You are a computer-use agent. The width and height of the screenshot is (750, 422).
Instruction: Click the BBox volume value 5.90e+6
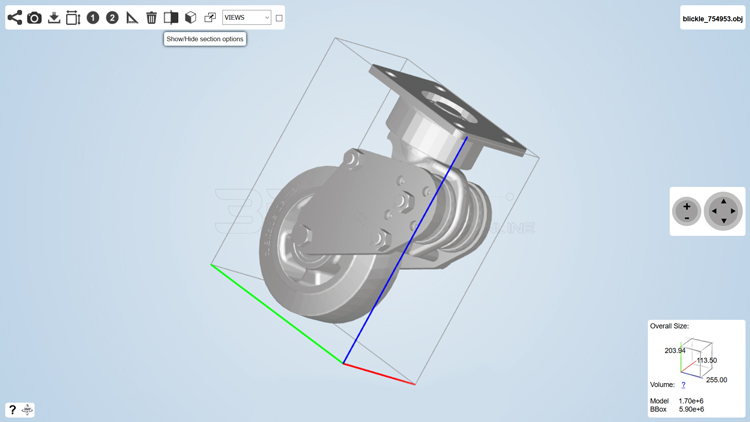[691, 410]
